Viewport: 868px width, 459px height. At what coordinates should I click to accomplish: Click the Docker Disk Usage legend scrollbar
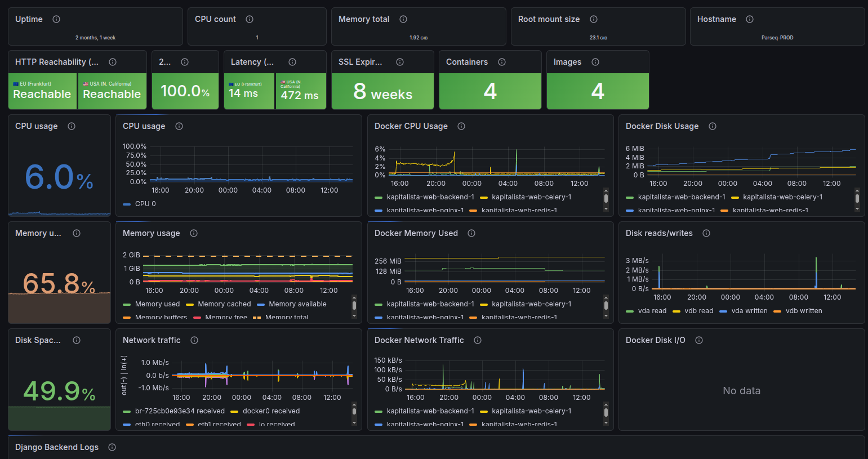point(857,199)
